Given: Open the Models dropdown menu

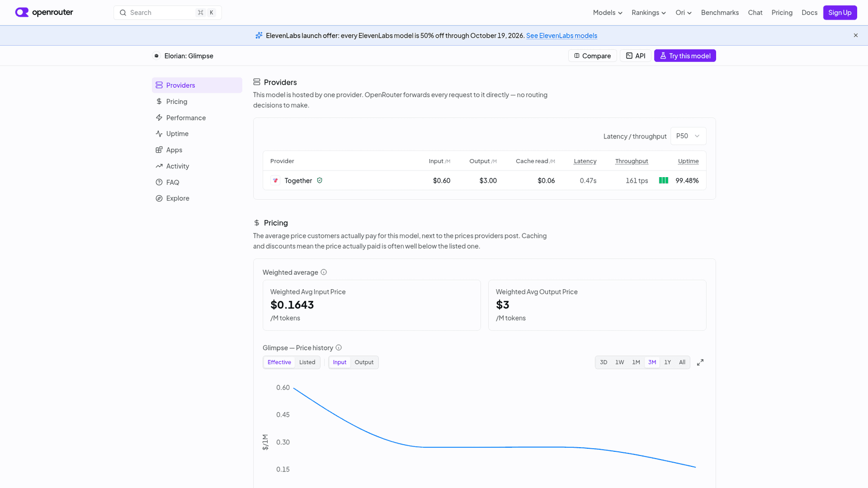Looking at the screenshot, I should (608, 12).
